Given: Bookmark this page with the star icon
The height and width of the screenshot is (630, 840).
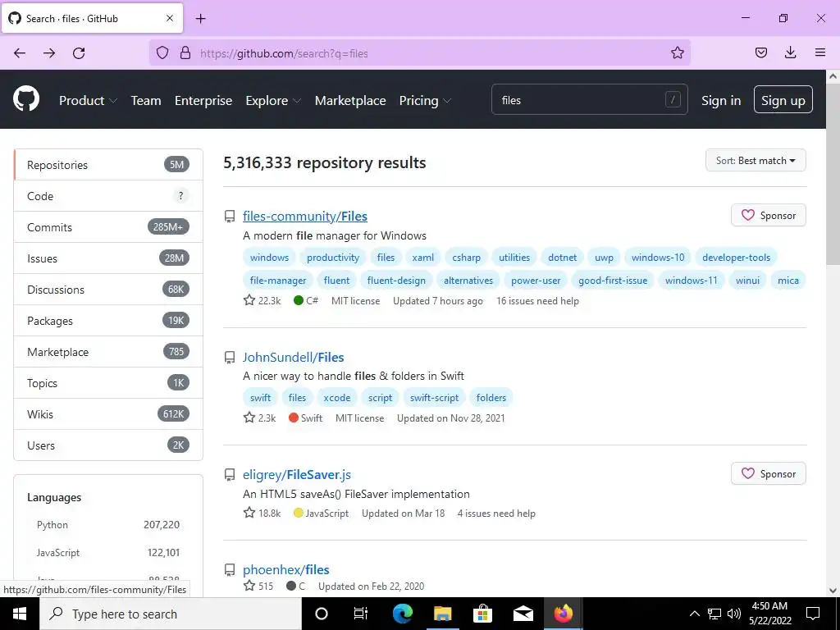Looking at the screenshot, I should (x=677, y=52).
